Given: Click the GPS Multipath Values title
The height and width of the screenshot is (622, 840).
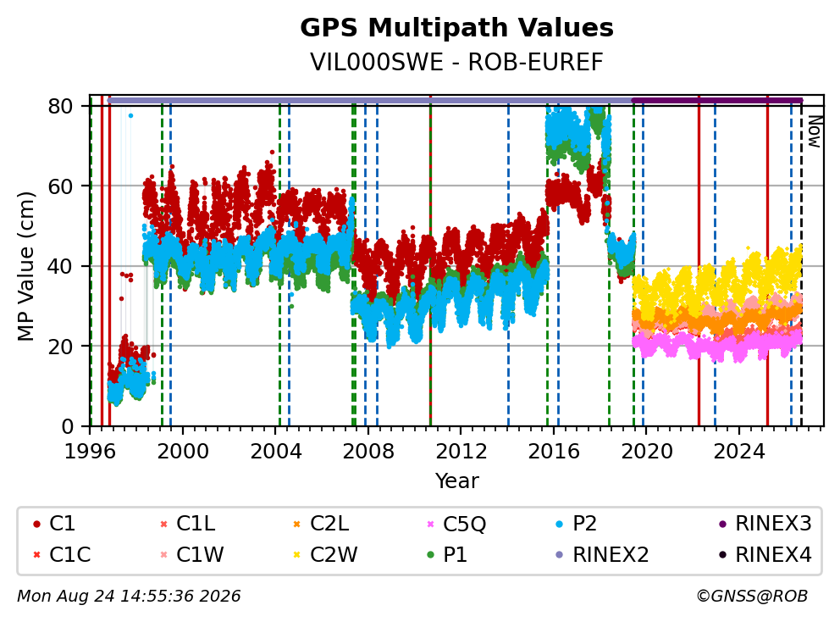Looking at the screenshot, I should pyautogui.click(x=456, y=28).
